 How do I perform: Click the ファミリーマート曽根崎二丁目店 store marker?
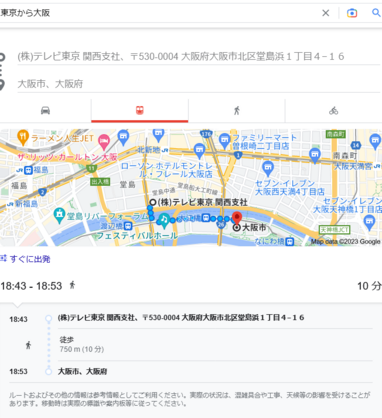(225, 141)
